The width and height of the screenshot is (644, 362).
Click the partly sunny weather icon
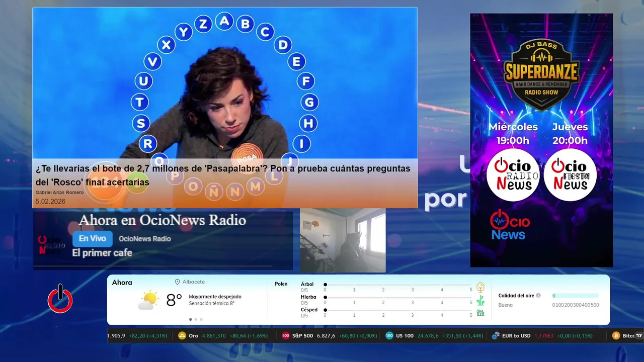(x=148, y=301)
